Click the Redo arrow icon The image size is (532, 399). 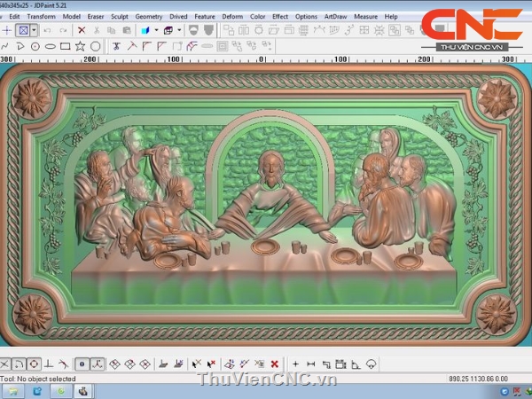point(63,30)
